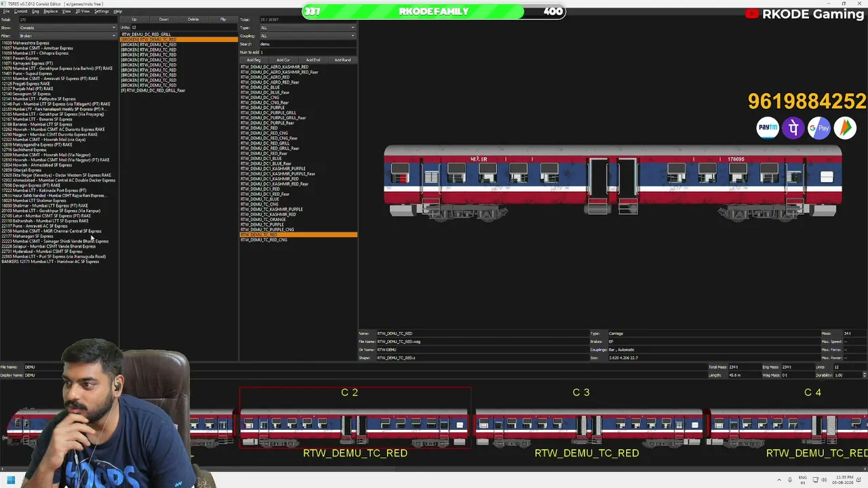Select consist 12859 Gitanjali Express
This screenshot has width=868, height=488.
pyautogui.click(x=22, y=170)
